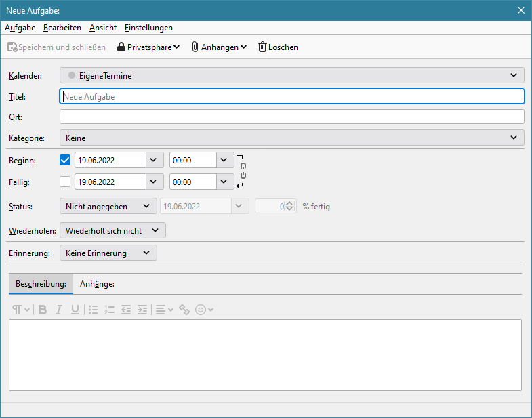Open the Privatsphäre lock menu
This screenshot has height=418, width=532.
click(148, 47)
